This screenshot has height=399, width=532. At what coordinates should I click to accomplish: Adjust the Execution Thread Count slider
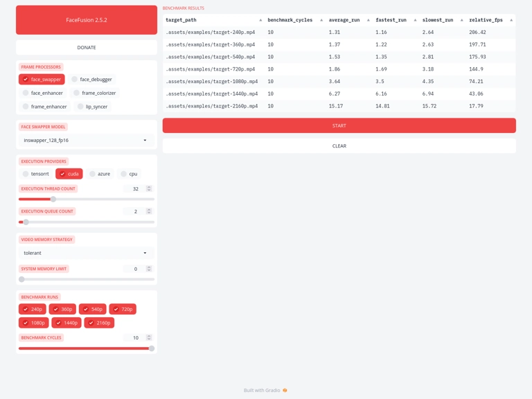(x=87, y=199)
